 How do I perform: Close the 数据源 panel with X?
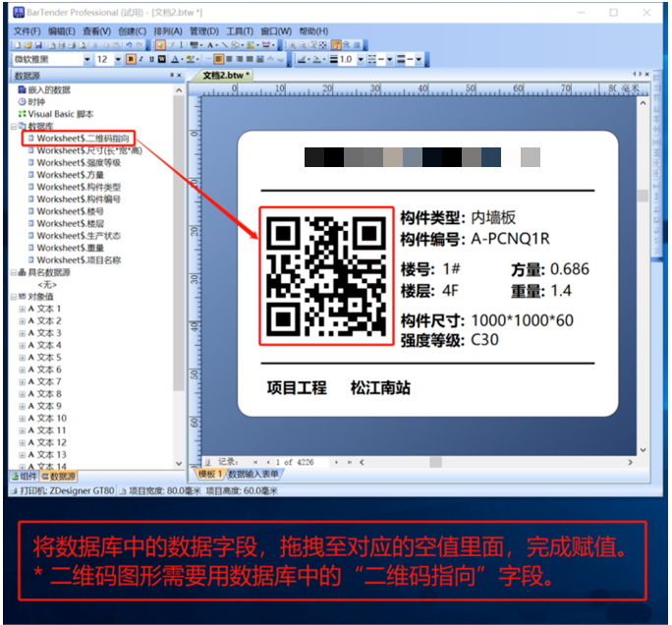(x=179, y=76)
